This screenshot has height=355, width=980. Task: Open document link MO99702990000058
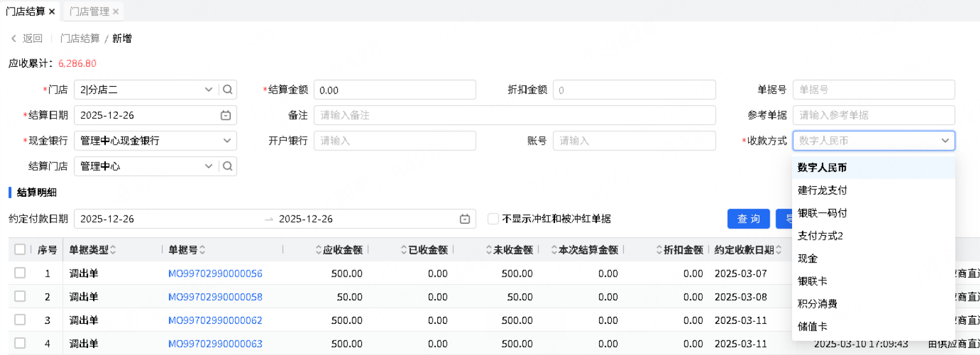tap(215, 297)
